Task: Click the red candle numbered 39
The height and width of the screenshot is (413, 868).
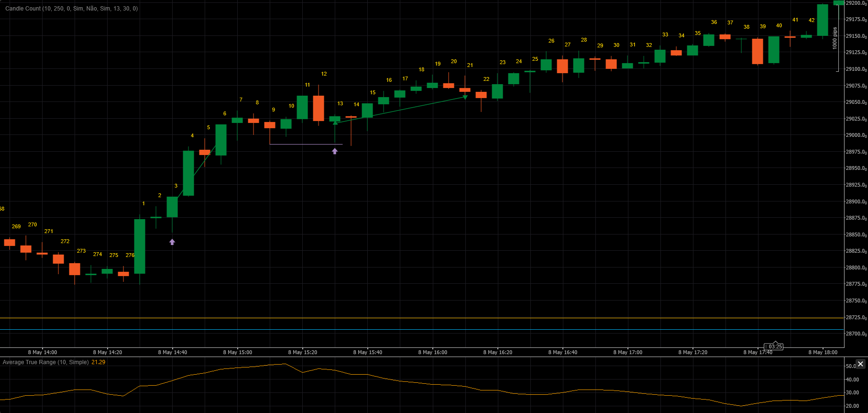Action: click(x=758, y=51)
